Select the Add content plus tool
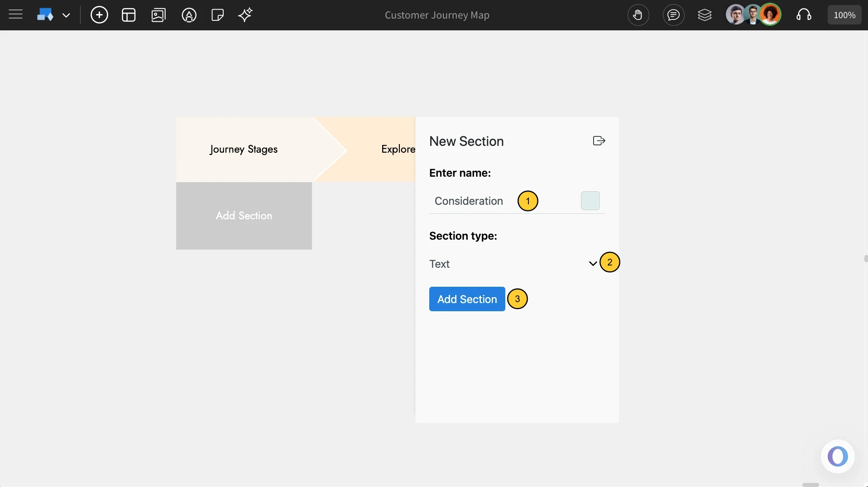868x487 pixels. pos(99,14)
